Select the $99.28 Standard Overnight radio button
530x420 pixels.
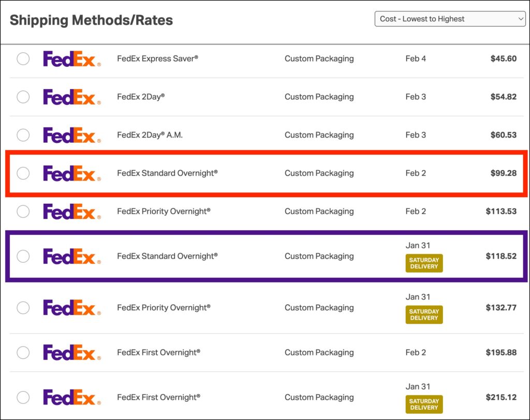pos(23,173)
